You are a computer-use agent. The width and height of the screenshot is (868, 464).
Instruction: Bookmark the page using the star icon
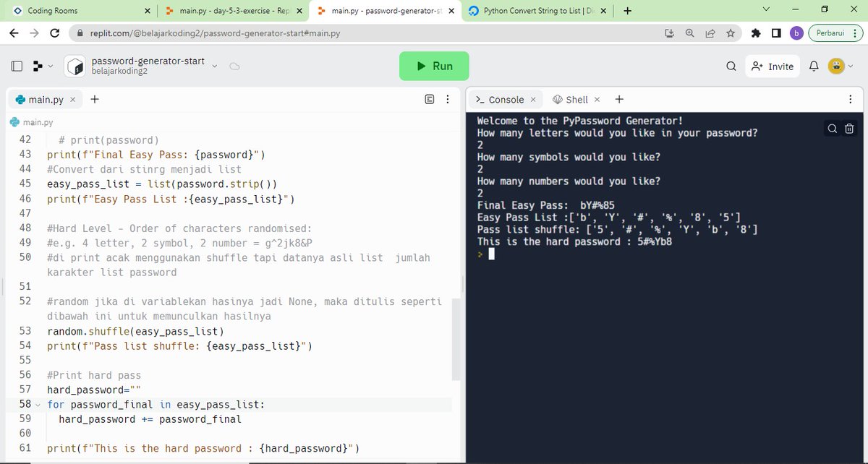[x=731, y=33]
